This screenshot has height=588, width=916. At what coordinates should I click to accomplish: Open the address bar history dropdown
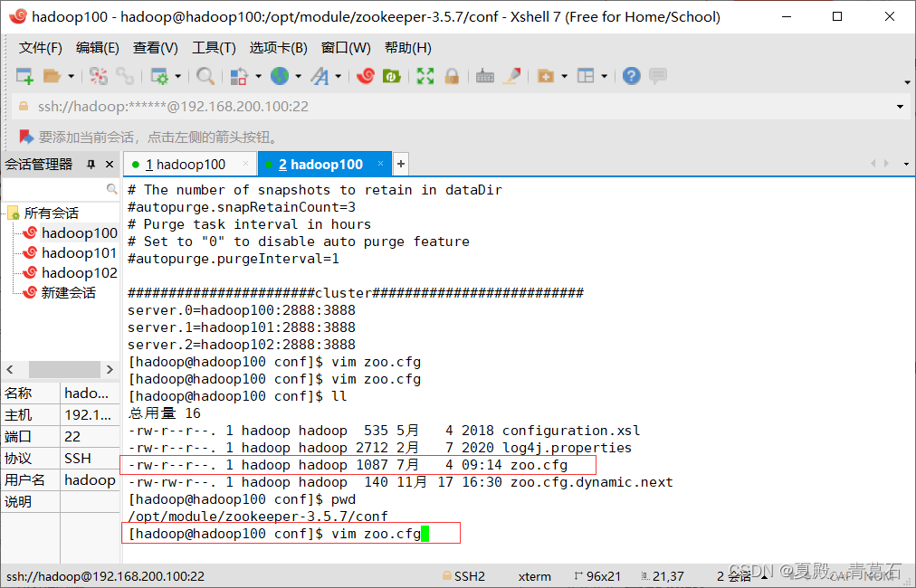tap(901, 106)
